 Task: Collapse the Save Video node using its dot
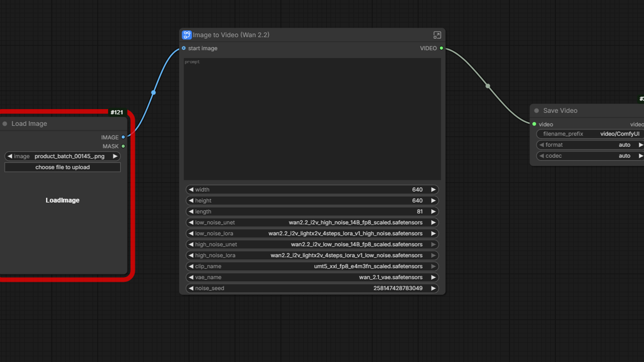click(x=537, y=111)
